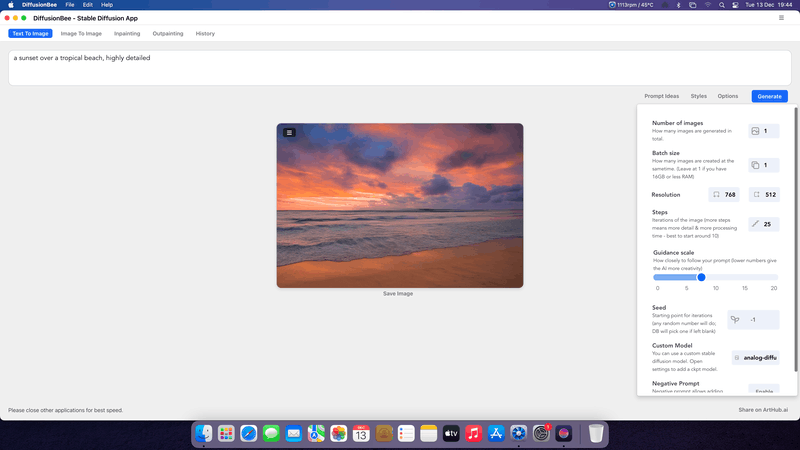Click the Spotlight search icon in menu bar
The image size is (800, 450).
pyautogui.click(x=721, y=5)
